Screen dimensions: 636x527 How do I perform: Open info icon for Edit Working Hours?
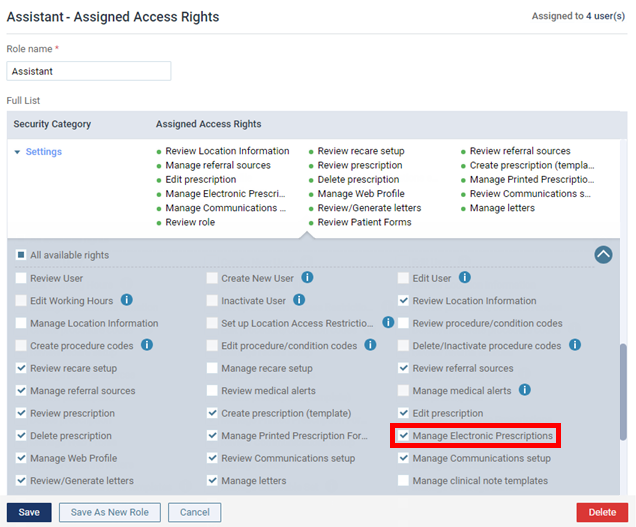pos(127,300)
